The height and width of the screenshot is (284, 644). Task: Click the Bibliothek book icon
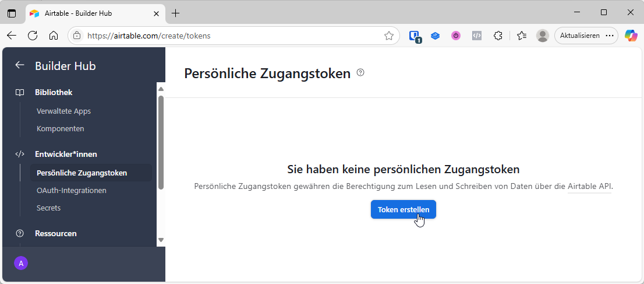coord(20,92)
